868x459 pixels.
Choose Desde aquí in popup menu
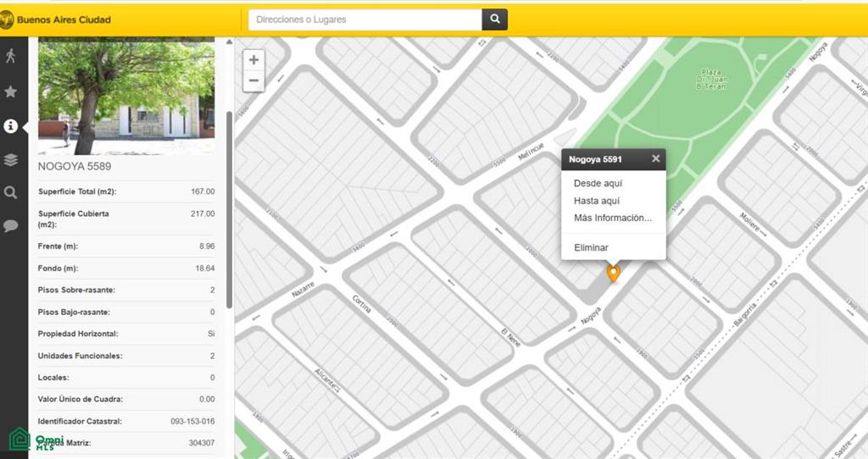click(598, 183)
